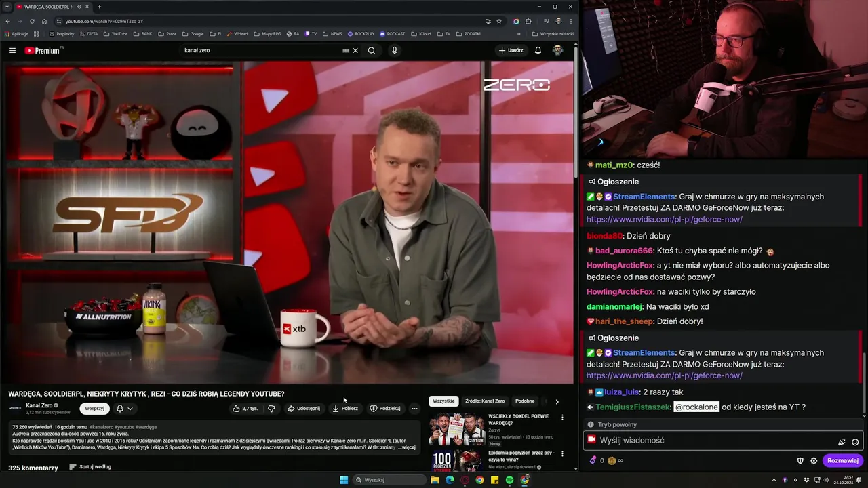Open the browser home button

point(44,21)
